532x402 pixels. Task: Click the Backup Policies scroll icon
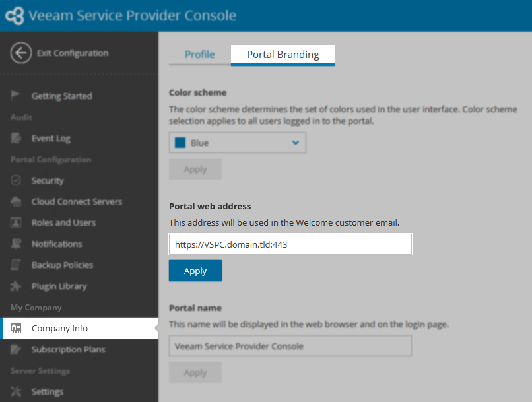coord(16,265)
